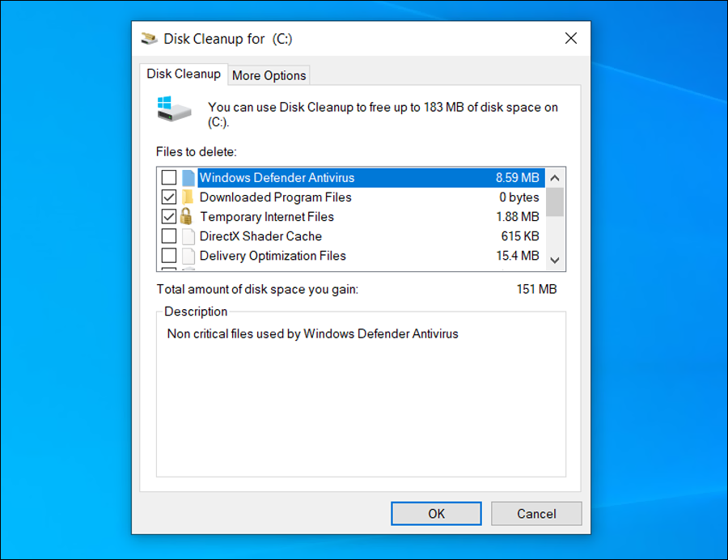
Task: Click the Cancel button
Action: (536, 514)
